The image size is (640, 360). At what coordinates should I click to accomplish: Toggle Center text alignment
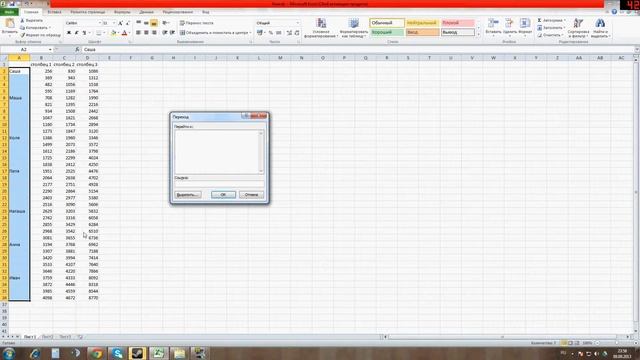coord(146,33)
